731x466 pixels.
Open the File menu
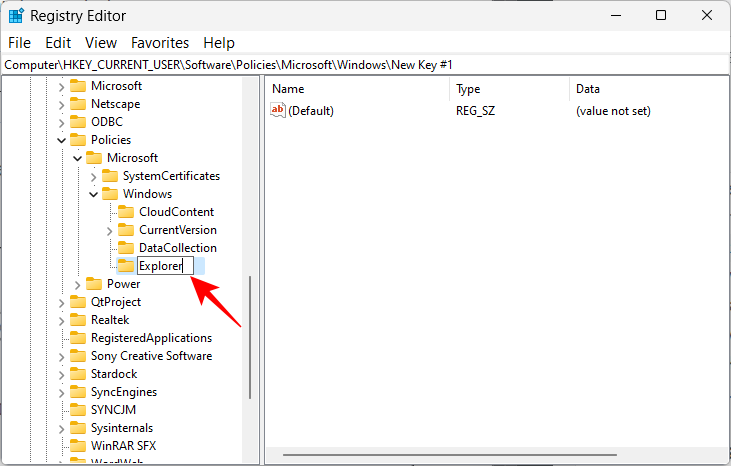pyautogui.click(x=20, y=43)
